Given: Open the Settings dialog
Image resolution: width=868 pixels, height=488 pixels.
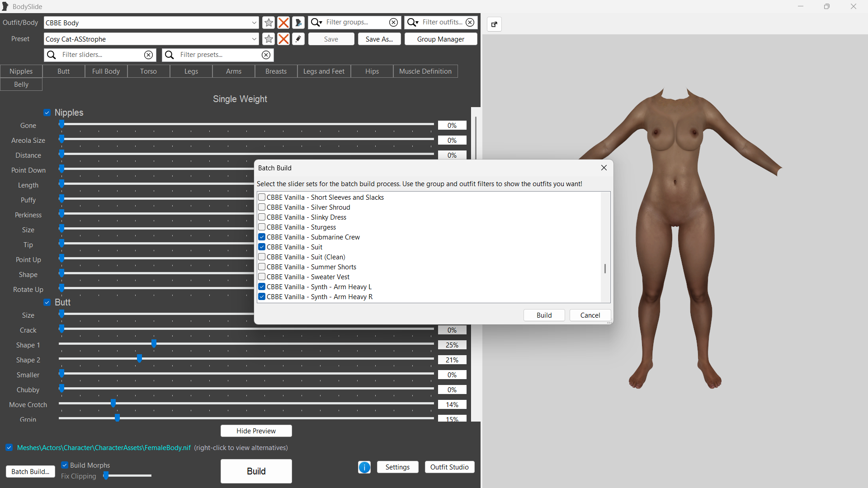Looking at the screenshot, I should 398,467.
